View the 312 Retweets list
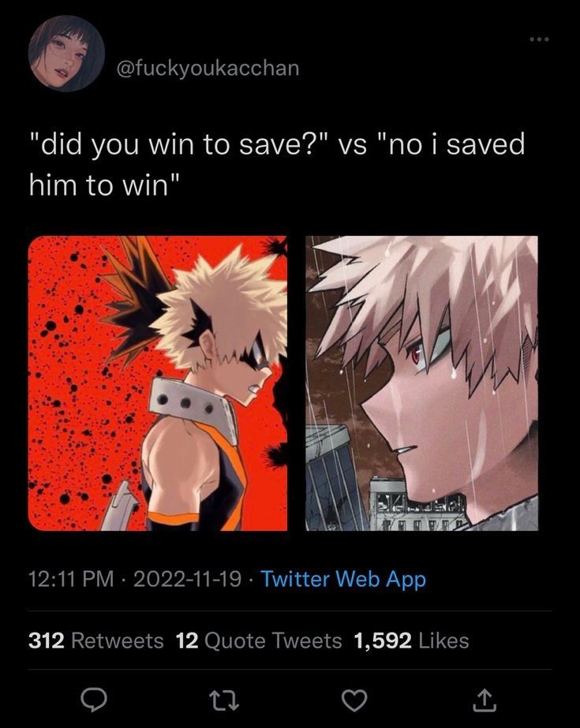580x728 pixels. point(96,640)
